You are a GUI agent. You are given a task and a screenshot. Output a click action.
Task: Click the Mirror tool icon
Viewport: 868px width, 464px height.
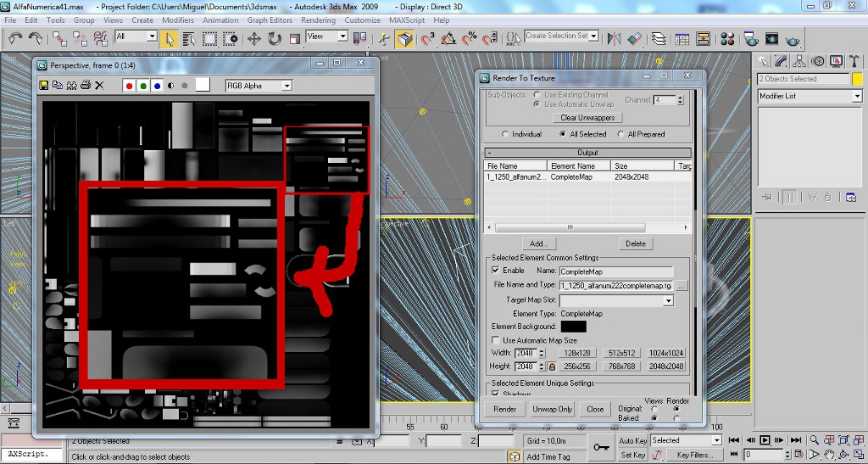point(615,38)
